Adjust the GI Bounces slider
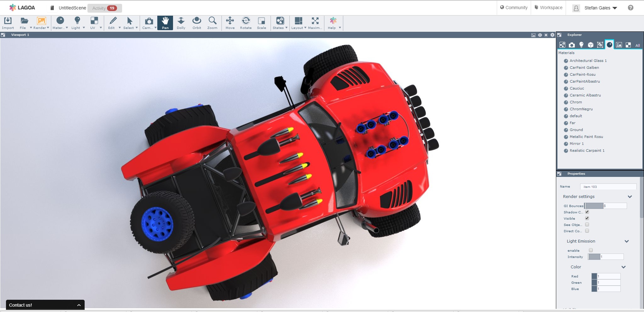644x312 pixels. click(606, 206)
